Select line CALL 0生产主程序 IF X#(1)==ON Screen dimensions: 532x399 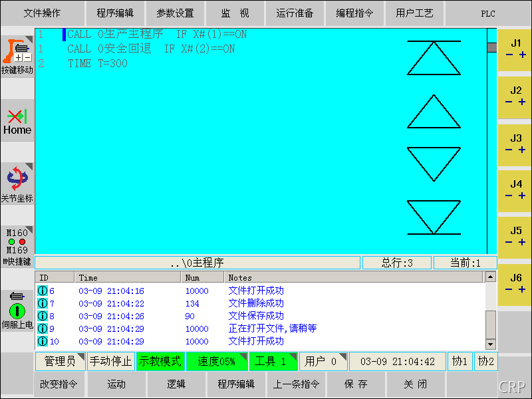pos(157,35)
